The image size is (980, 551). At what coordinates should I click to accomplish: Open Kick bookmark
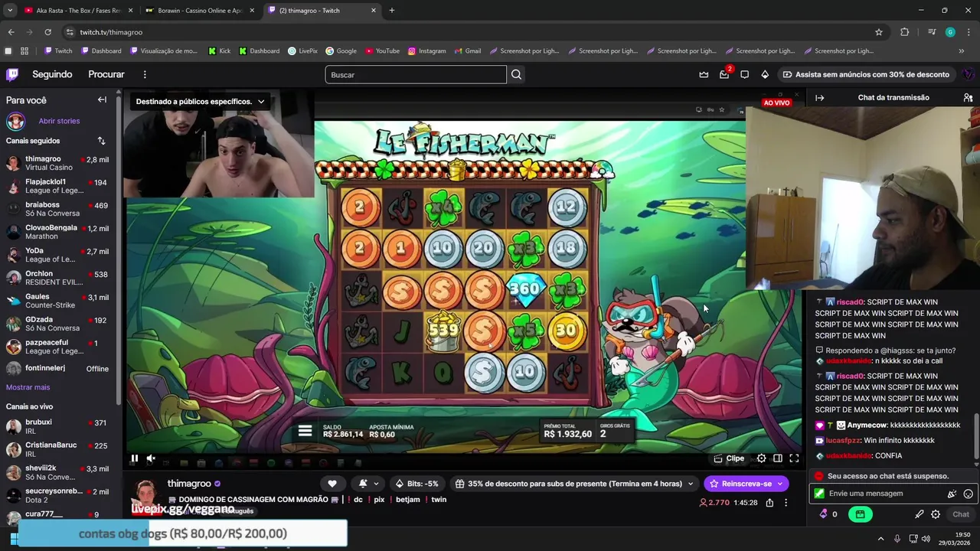point(219,51)
